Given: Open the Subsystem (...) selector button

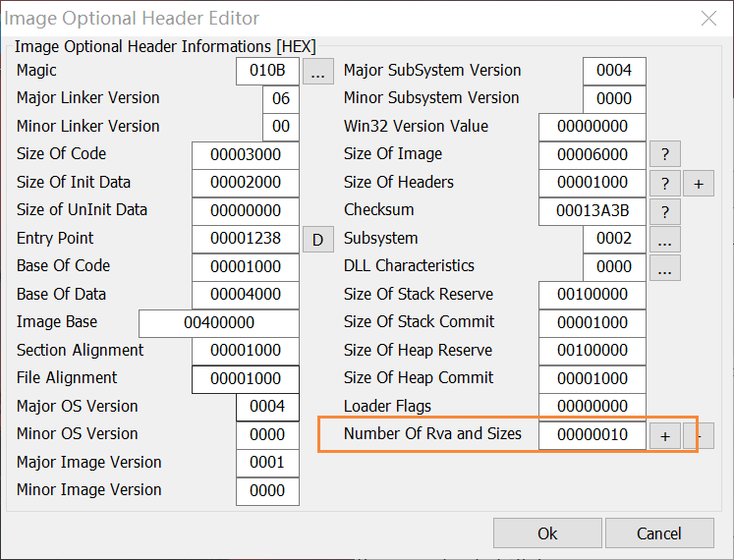Looking at the screenshot, I should pos(664,240).
